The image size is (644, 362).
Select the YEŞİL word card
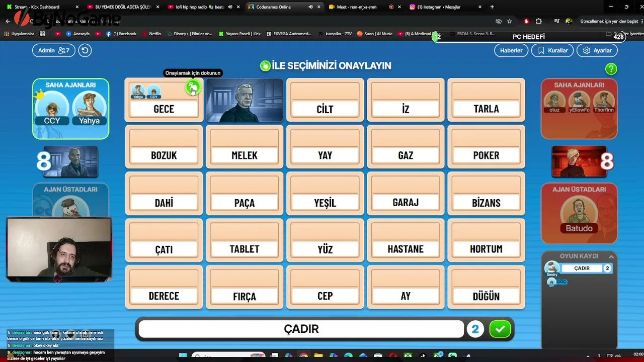pyautogui.click(x=325, y=194)
